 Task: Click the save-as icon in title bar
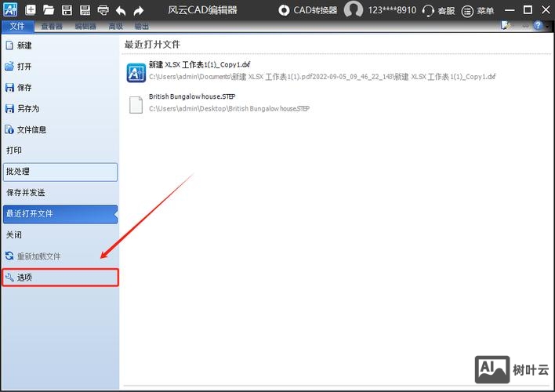tap(85, 10)
